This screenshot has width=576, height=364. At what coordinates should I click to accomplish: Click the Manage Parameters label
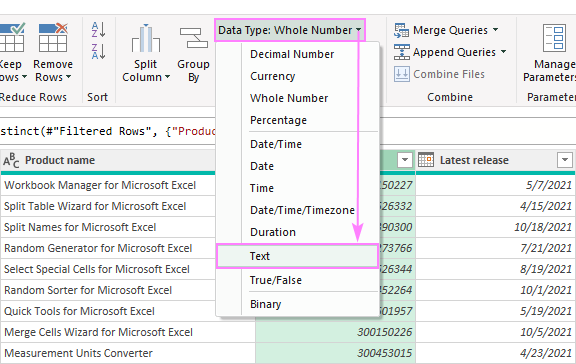pyautogui.click(x=550, y=71)
